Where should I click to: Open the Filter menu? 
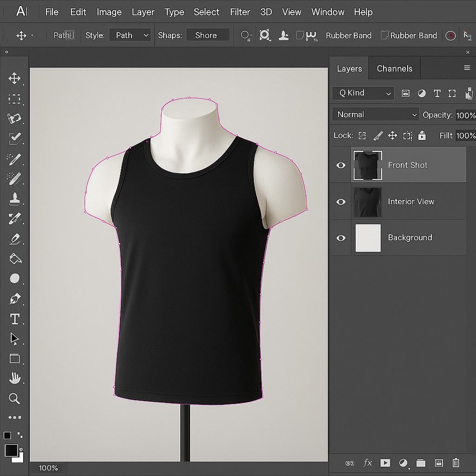click(x=240, y=12)
